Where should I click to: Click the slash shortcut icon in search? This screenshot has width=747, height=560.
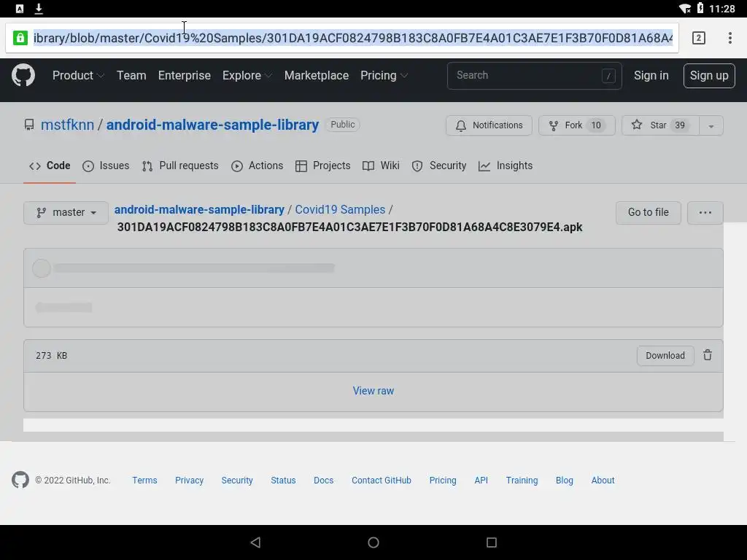[608, 76]
